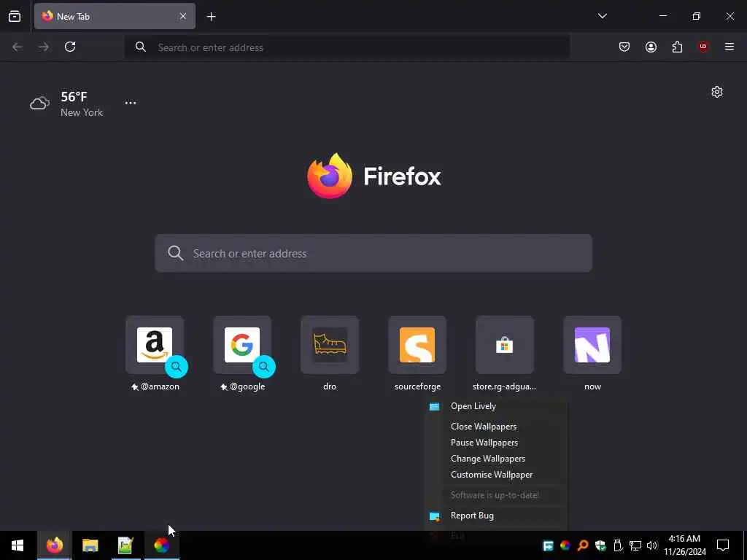Open new tab personalize gear icon
This screenshot has width=747, height=560.
coord(717,92)
